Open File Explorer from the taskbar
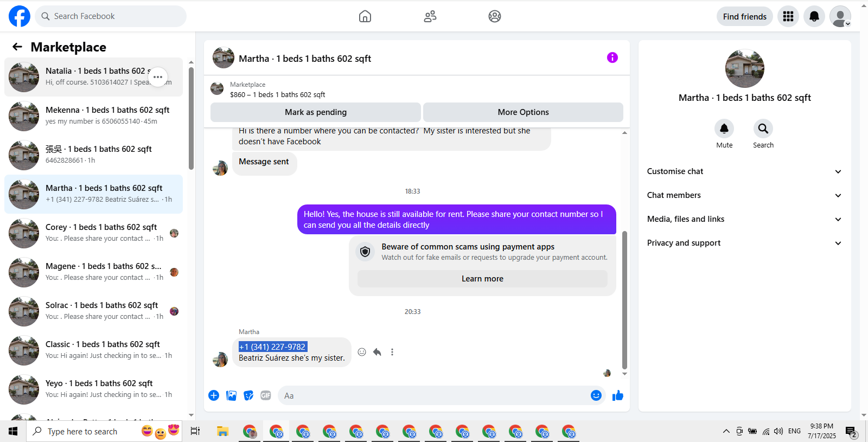Screen dimensions: 868x442 pos(222,431)
